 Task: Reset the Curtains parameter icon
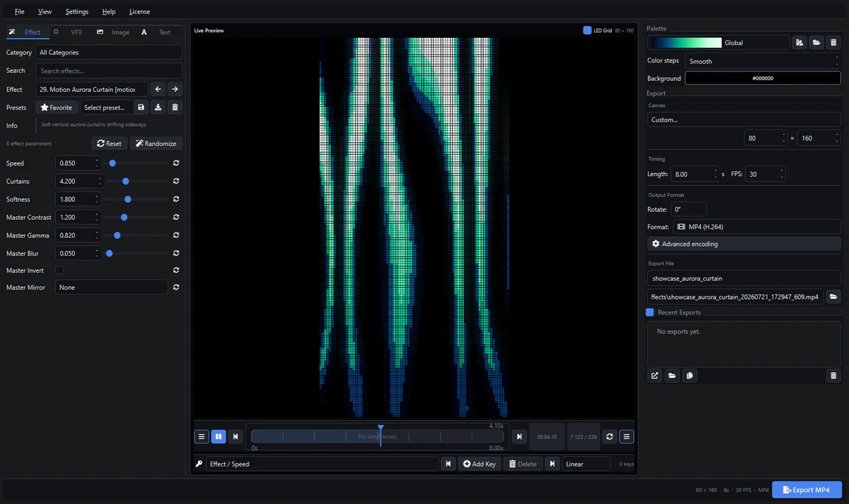point(175,182)
